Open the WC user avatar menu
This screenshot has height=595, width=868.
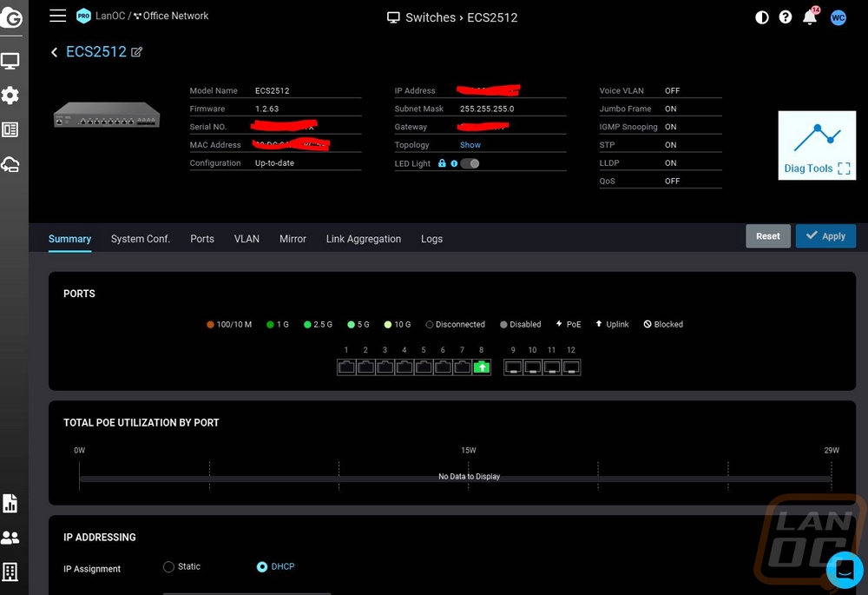pyautogui.click(x=838, y=17)
